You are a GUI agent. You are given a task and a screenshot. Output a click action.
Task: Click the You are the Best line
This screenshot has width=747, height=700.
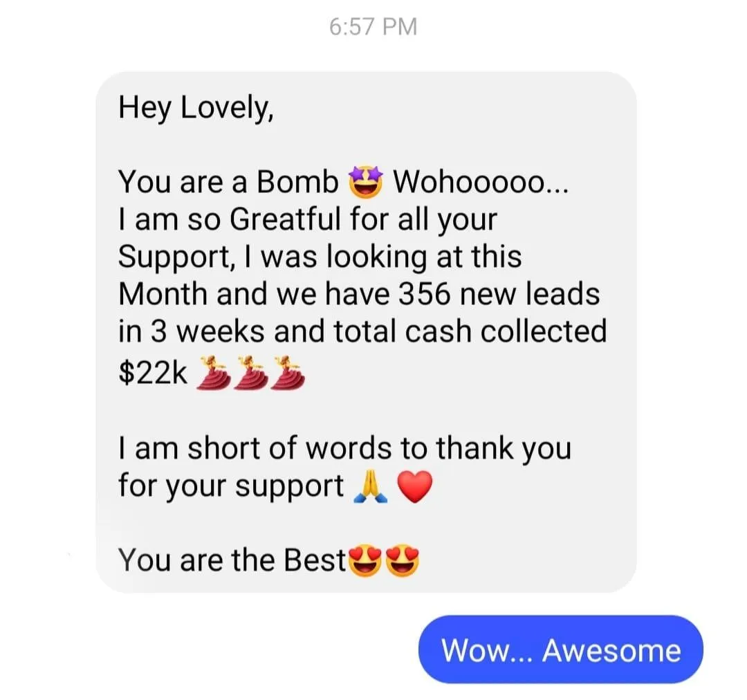click(232, 560)
